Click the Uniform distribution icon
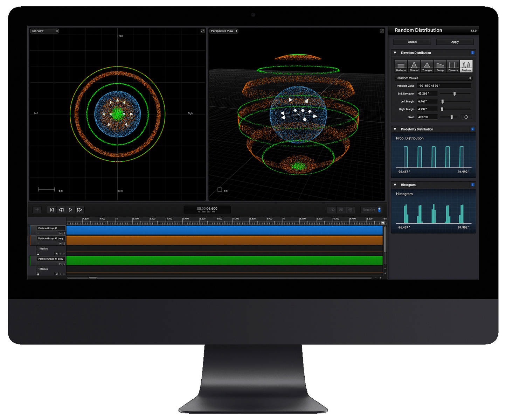This screenshot has width=506, height=420. point(401,66)
